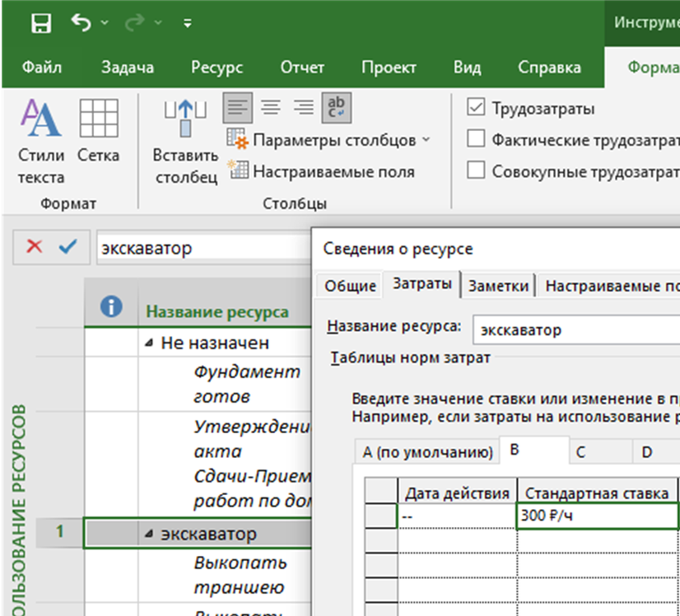Customize the Quick Access Toolbar
Screen dimensions: 680x616
click(188, 23)
